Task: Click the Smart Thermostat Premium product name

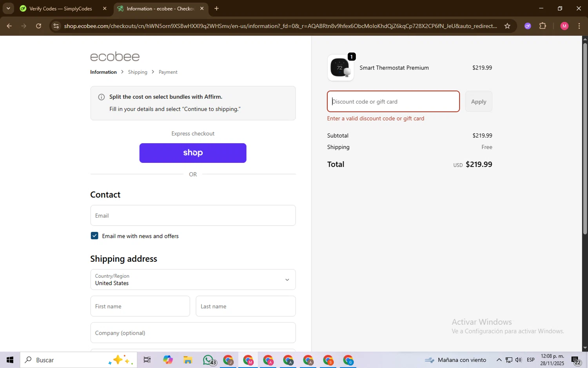Action: coord(394,68)
